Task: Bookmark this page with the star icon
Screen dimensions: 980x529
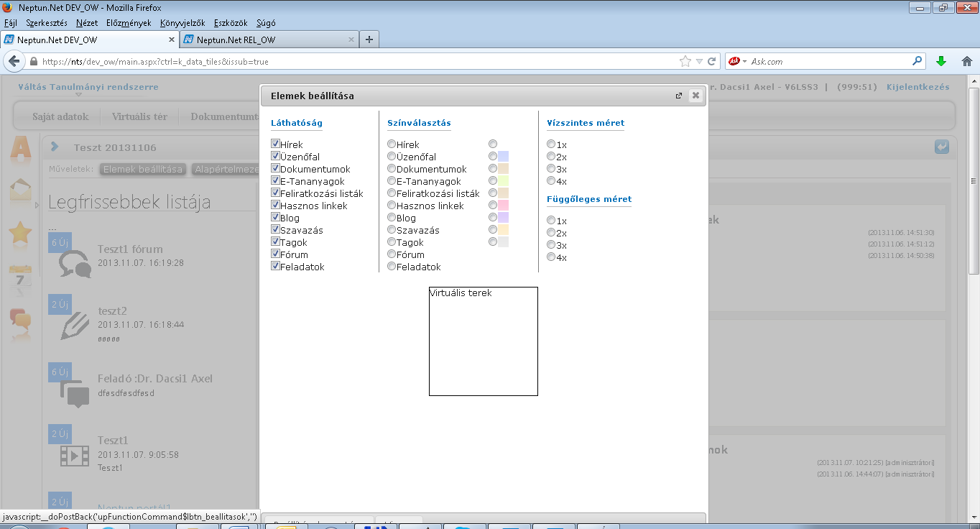Action: point(685,62)
